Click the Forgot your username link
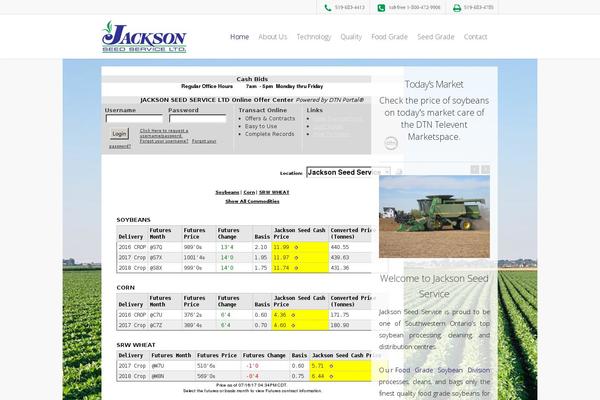Viewport: 600px width, 400px height. pyautogui.click(x=164, y=141)
